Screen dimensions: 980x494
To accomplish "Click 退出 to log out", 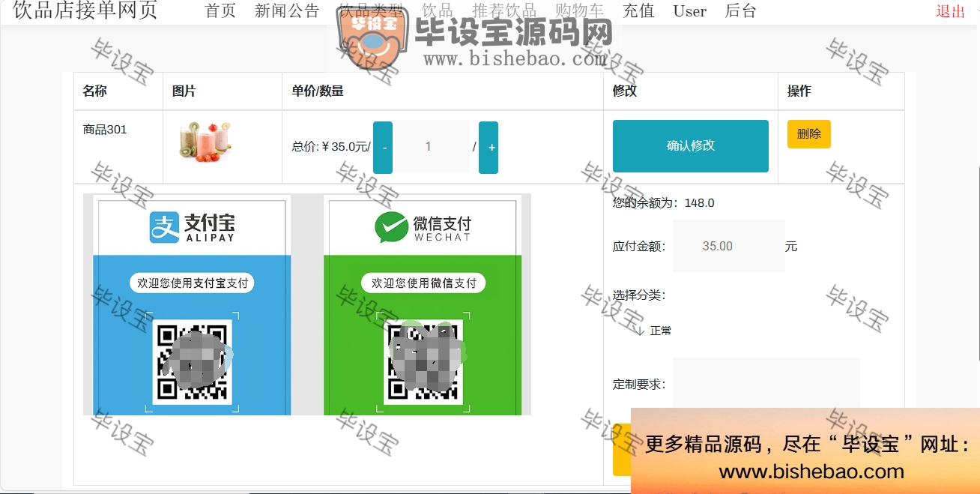I will coord(950,11).
